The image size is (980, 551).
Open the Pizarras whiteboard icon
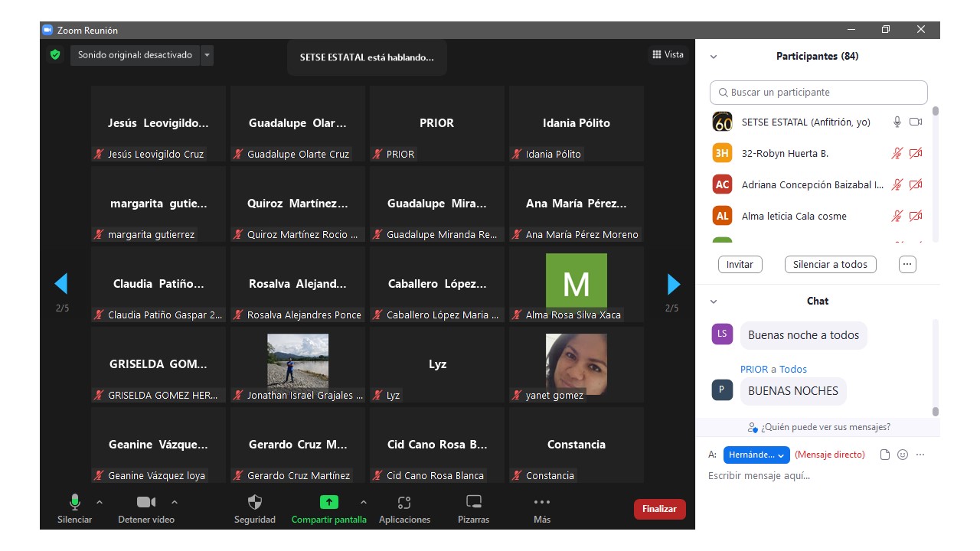[474, 502]
